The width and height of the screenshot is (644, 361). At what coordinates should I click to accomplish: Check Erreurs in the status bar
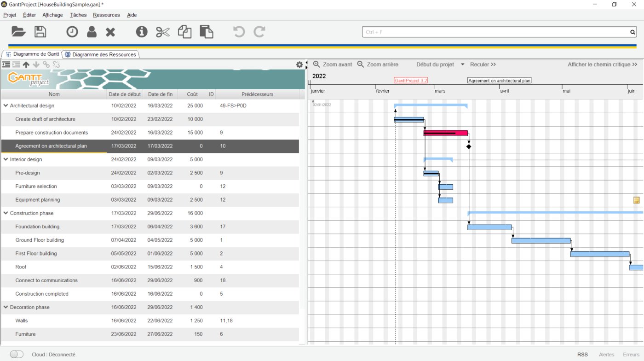(631, 355)
